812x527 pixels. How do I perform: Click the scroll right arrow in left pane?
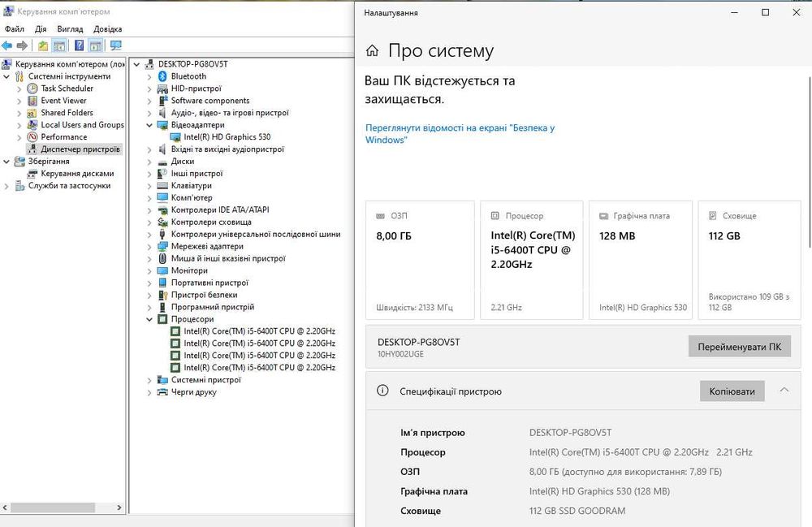coord(119,508)
